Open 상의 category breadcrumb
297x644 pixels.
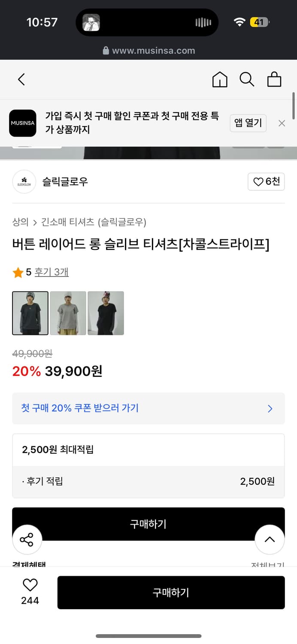pos(20,222)
